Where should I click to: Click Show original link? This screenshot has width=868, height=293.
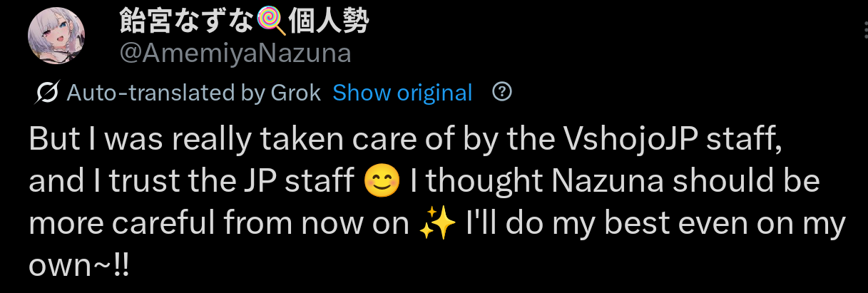(x=402, y=93)
